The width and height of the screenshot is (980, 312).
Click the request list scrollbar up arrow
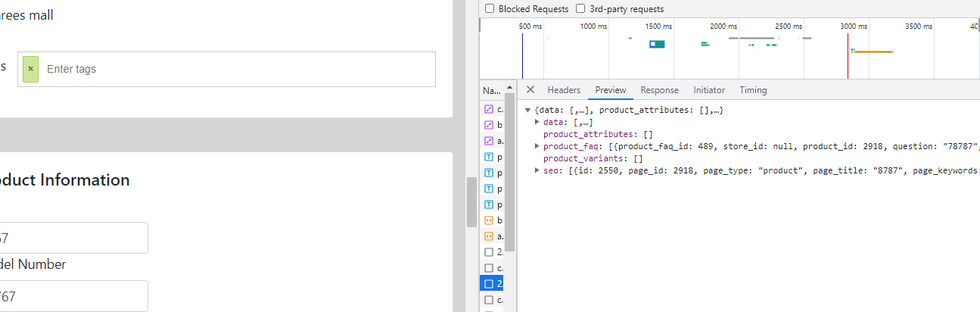510,89
